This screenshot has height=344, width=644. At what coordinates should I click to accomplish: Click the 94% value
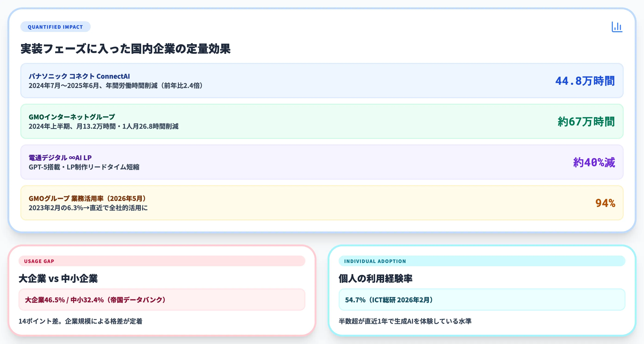pyautogui.click(x=605, y=203)
